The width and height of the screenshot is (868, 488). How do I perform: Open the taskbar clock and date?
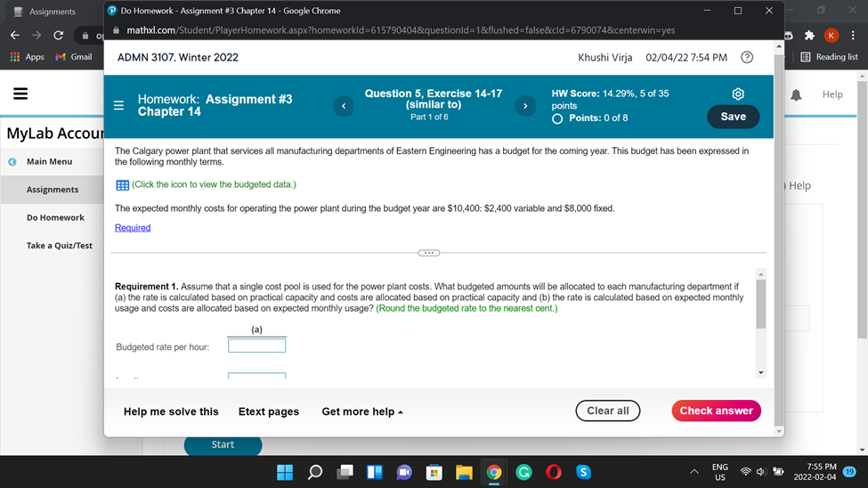[815, 472]
